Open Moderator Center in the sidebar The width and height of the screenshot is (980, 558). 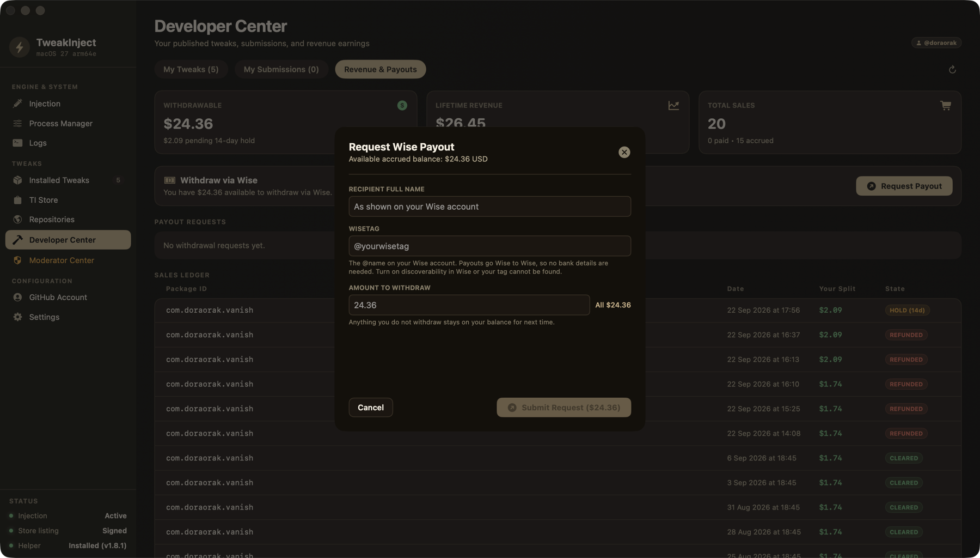pos(68,260)
